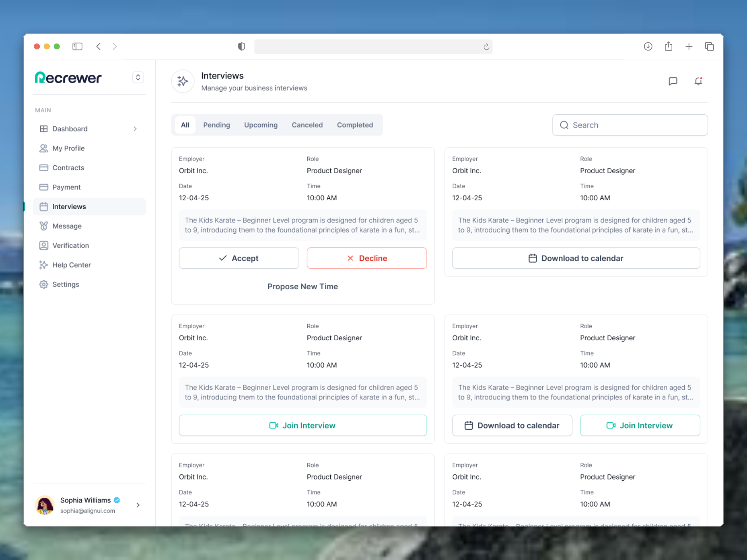Expand the Dashboard menu chevron
The width and height of the screenshot is (747, 560).
click(135, 129)
